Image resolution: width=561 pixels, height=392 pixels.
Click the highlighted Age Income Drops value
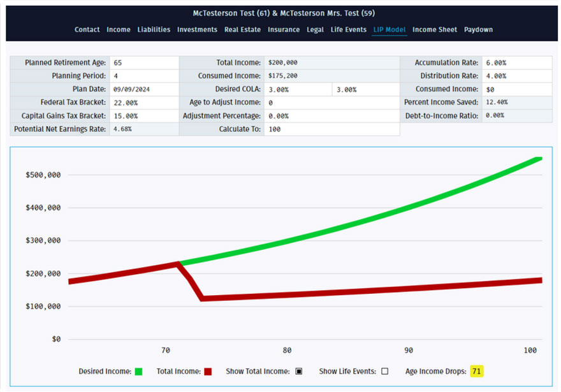[x=476, y=372]
